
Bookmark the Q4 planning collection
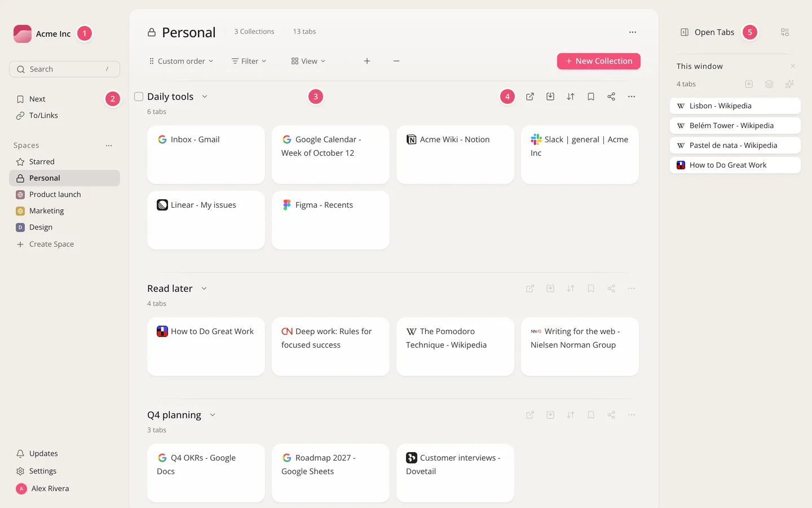tap(591, 415)
